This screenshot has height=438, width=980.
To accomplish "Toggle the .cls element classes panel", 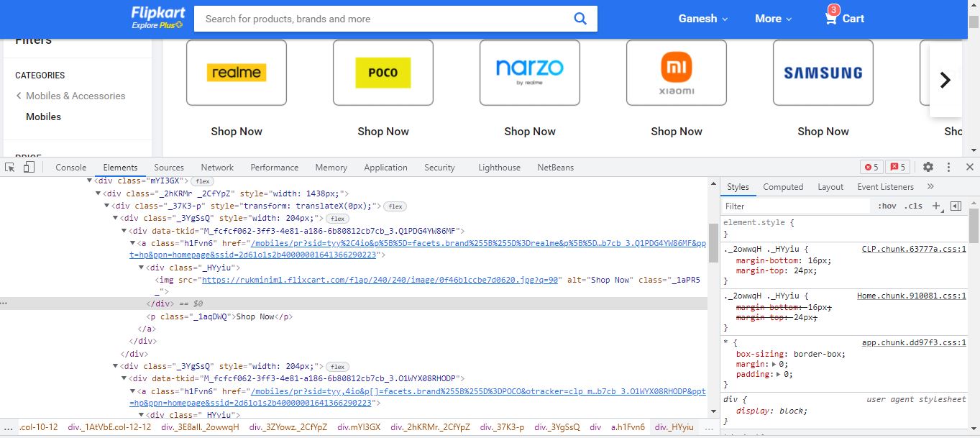I will coord(913,206).
